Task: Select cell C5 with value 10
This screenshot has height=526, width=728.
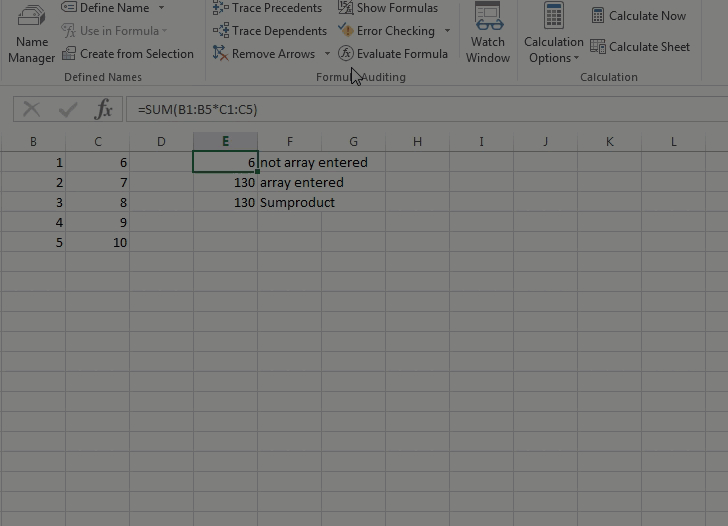Action: tap(98, 242)
